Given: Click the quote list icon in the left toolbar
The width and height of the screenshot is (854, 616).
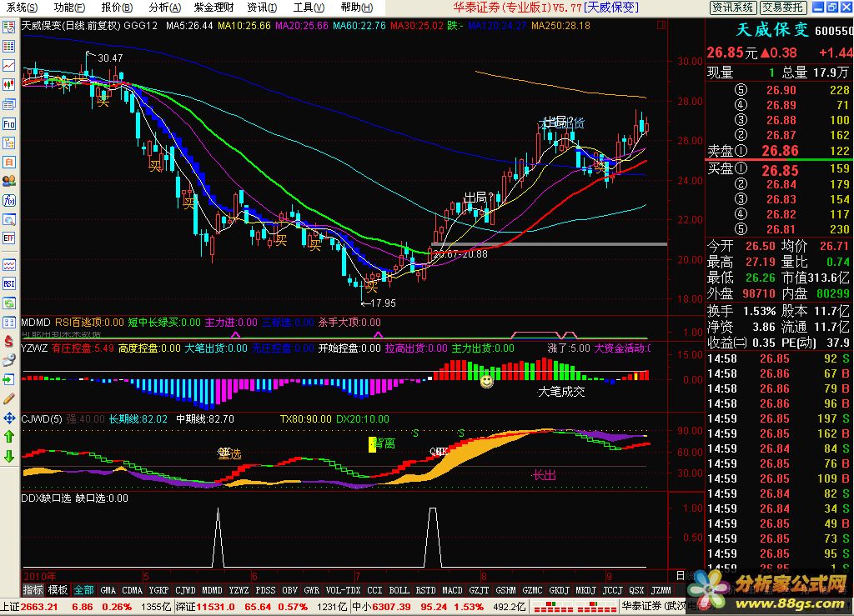Looking at the screenshot, I should point(8,28).
